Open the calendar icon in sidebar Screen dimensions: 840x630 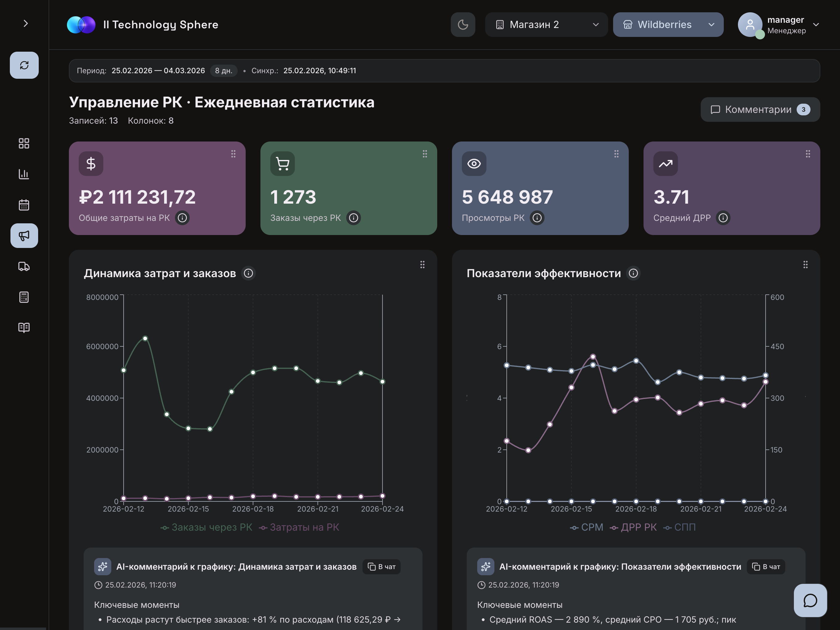point(24,205)
